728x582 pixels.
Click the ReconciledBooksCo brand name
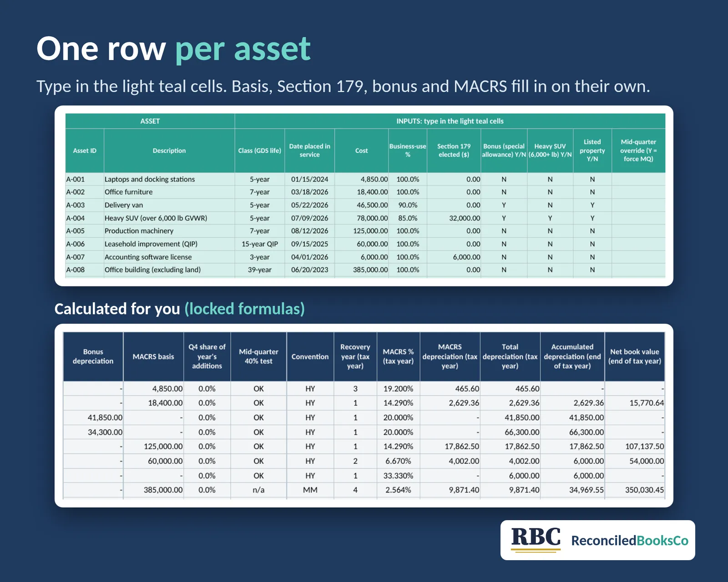(x=630, y=541)
